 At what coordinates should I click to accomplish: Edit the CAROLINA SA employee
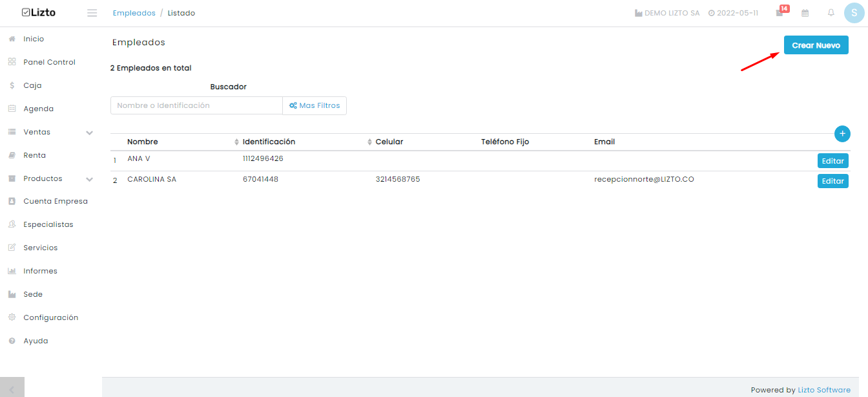[x=832, y=181]
